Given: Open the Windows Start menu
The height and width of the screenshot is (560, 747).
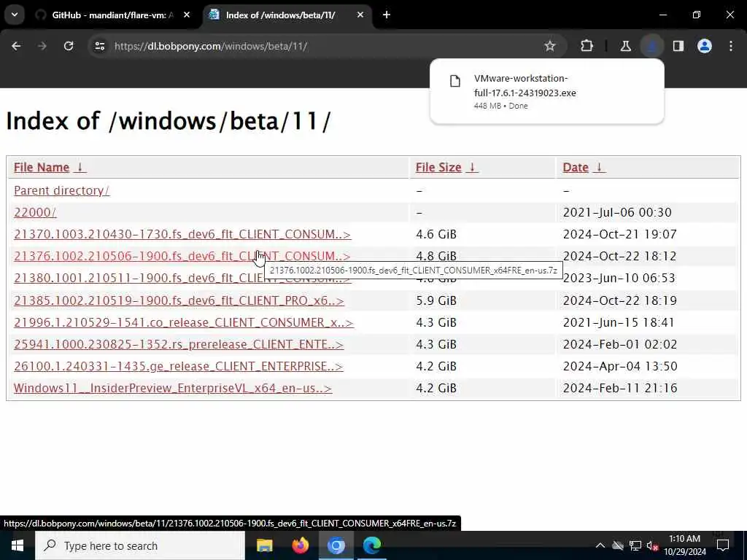Looking at the screenshot, I should click(18, 545).
